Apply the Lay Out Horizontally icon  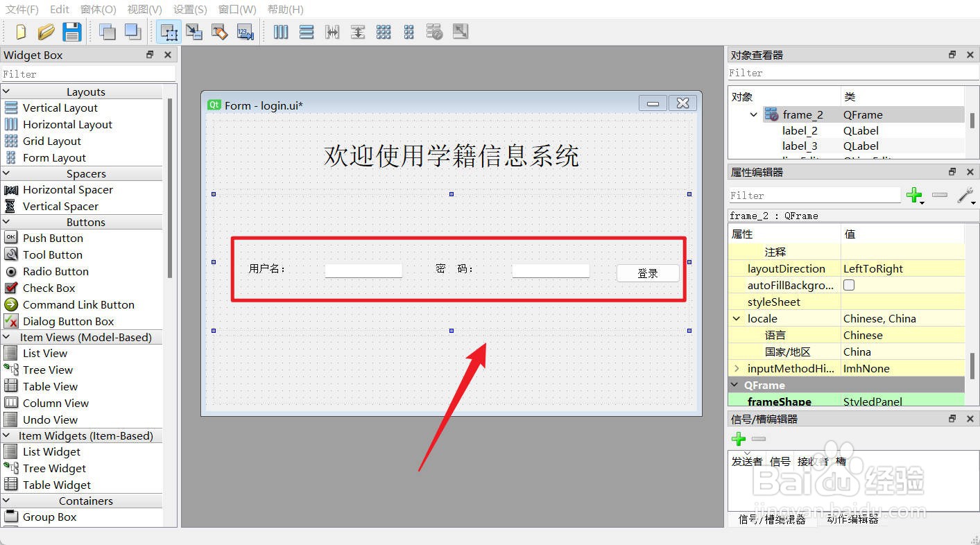280,31
